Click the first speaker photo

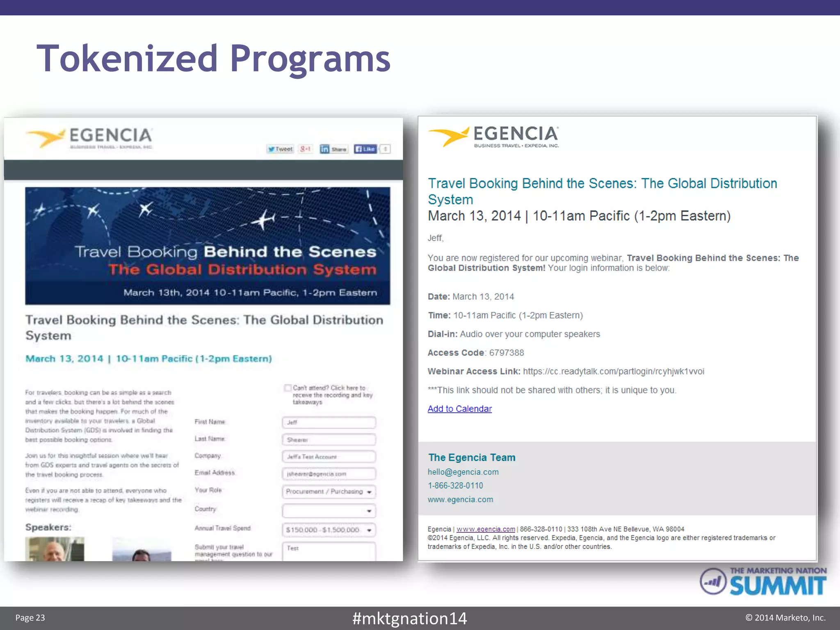coord(55,549)
